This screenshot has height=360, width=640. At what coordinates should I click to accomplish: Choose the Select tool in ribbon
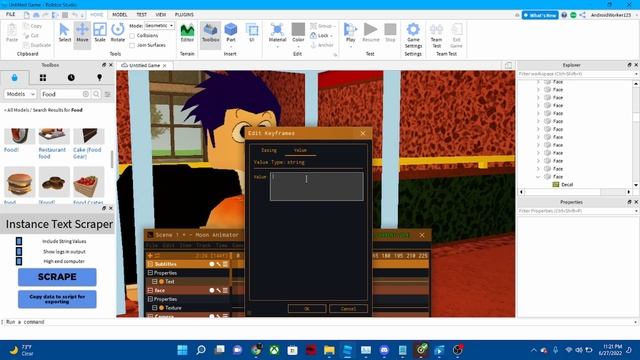click(64, 33)
